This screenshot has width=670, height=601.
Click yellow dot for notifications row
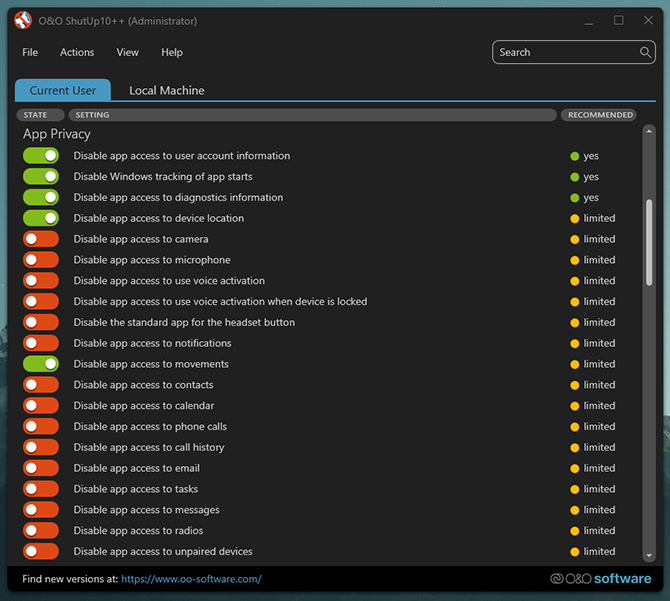pos(574,344)
